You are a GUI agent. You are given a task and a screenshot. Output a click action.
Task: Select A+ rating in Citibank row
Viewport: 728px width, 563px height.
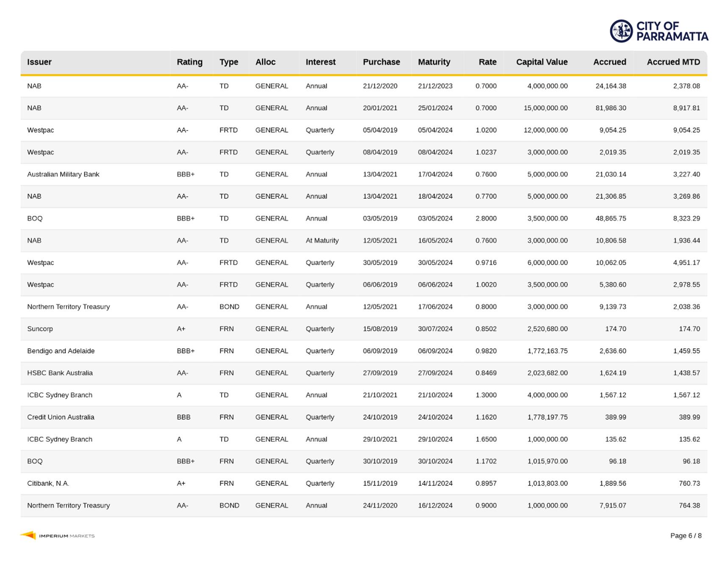[x=181, y=483]
